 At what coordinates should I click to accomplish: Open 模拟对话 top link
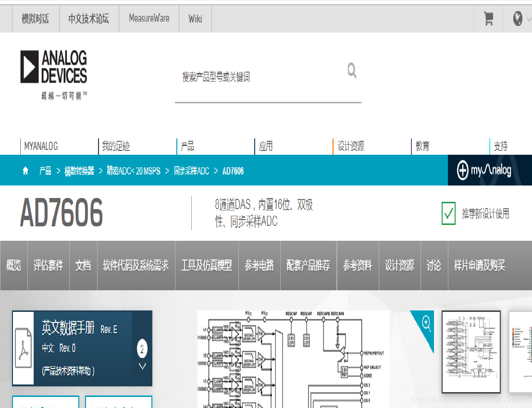tap(35, 19)
